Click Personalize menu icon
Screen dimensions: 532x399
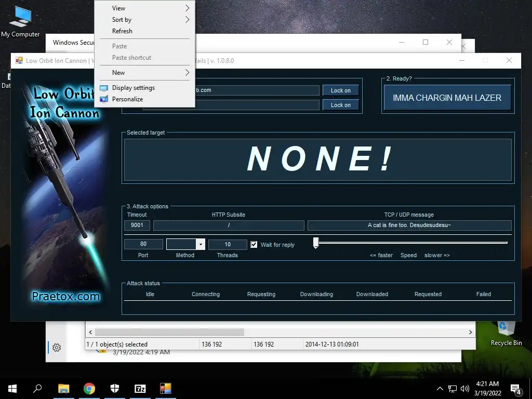coord(104,99)
